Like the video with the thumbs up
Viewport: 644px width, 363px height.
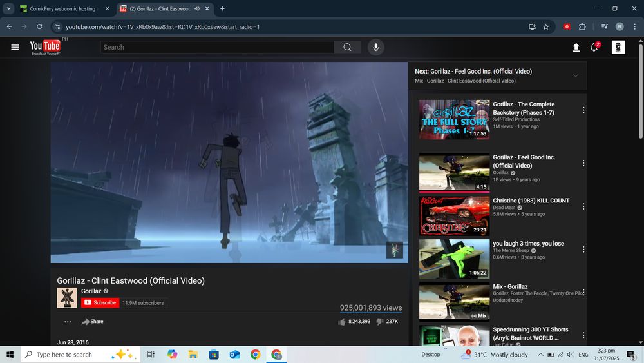click(342, 322)
